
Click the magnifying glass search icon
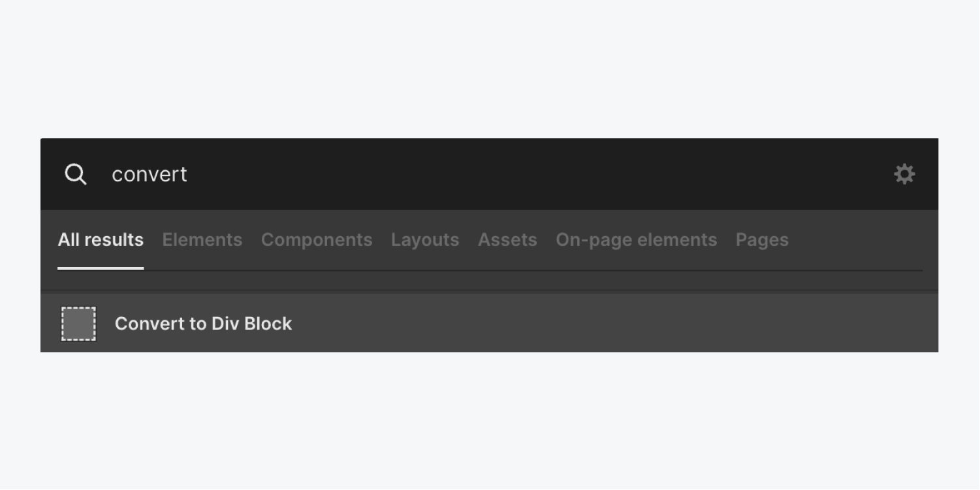coord(76,174)
